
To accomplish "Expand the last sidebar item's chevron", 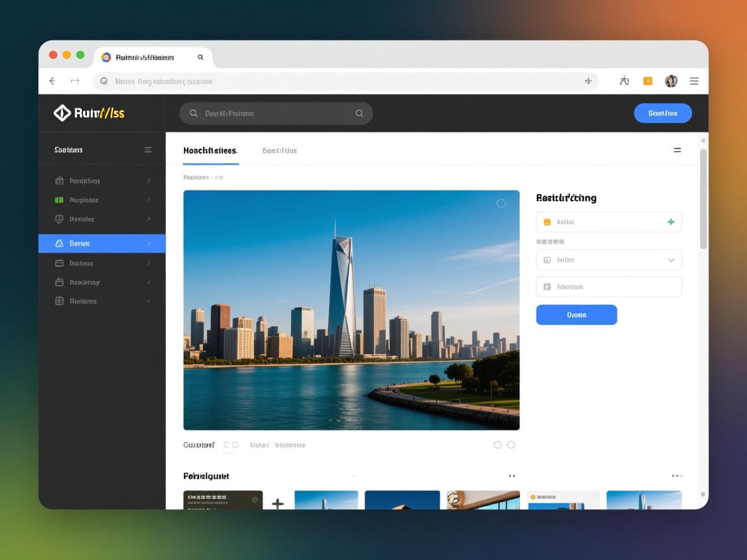I will [148, 301].
